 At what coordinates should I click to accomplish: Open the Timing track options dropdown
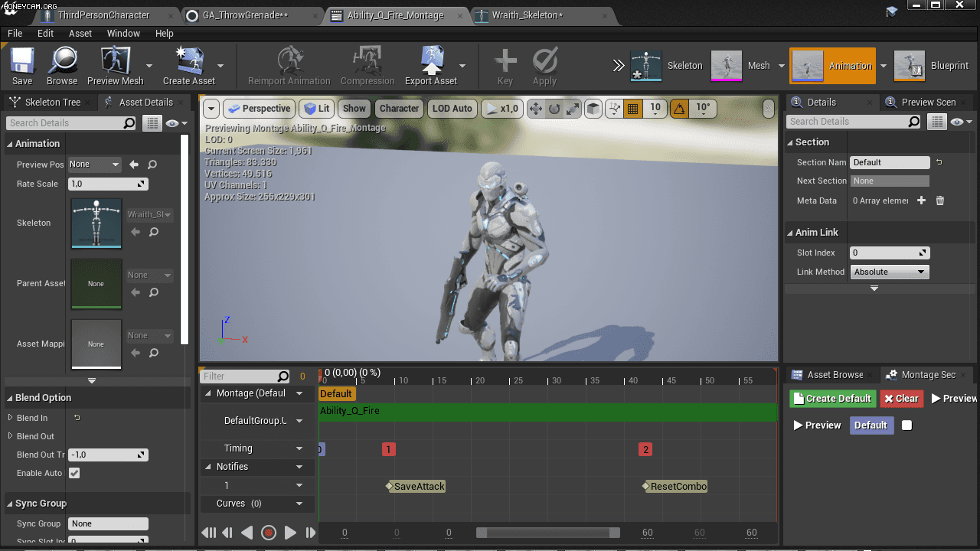click(x=299, y=448)
